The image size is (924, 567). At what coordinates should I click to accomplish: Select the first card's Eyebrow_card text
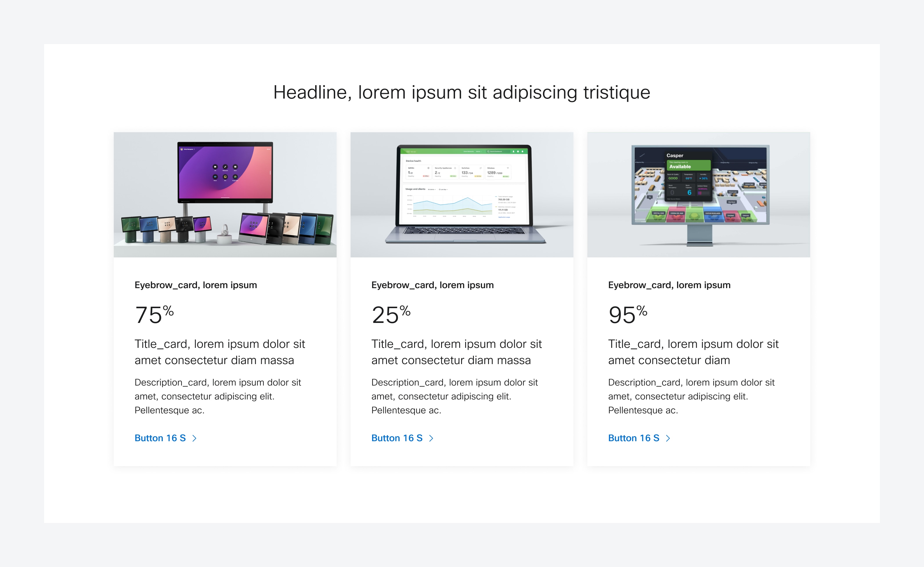[196, 285]
